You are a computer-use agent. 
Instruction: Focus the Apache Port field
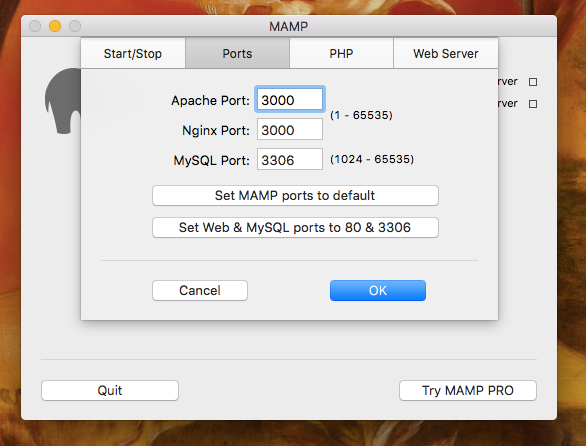tap(290, 100)
